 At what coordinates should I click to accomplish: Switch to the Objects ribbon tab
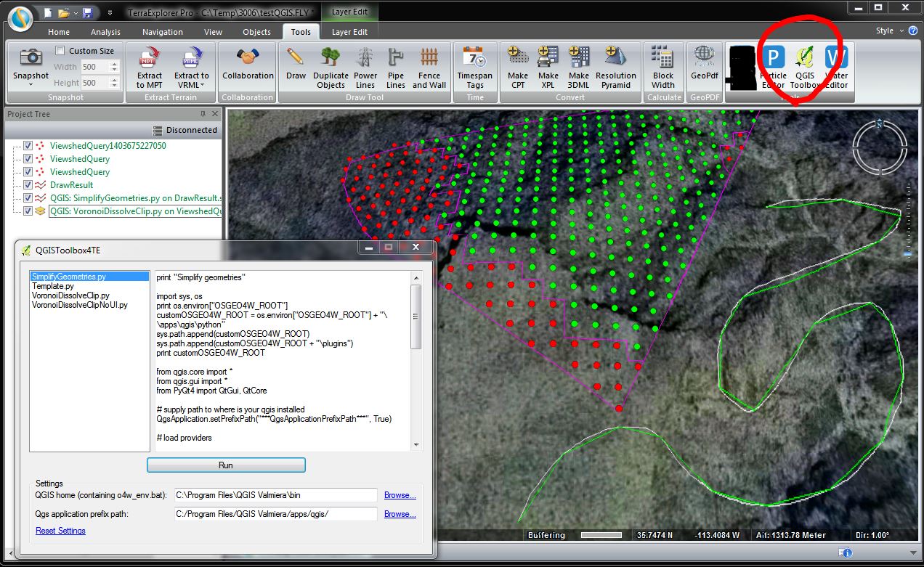click(256, 32)
